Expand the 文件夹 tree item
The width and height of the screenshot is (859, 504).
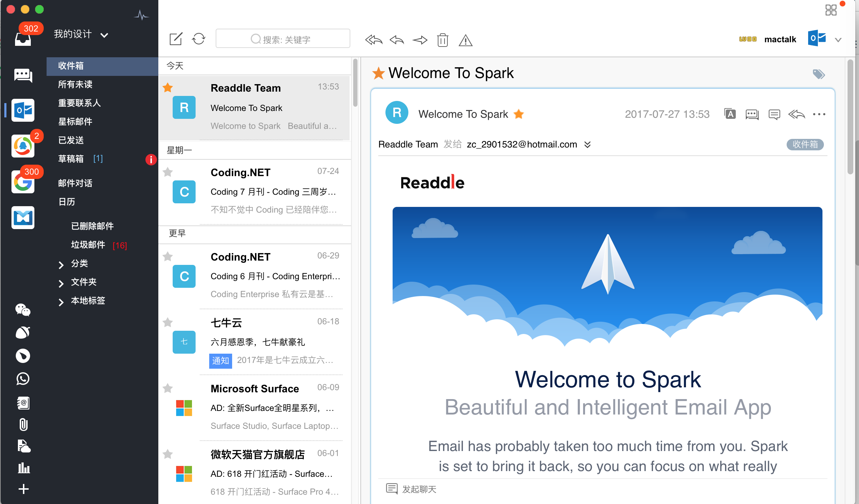point(61,283)
